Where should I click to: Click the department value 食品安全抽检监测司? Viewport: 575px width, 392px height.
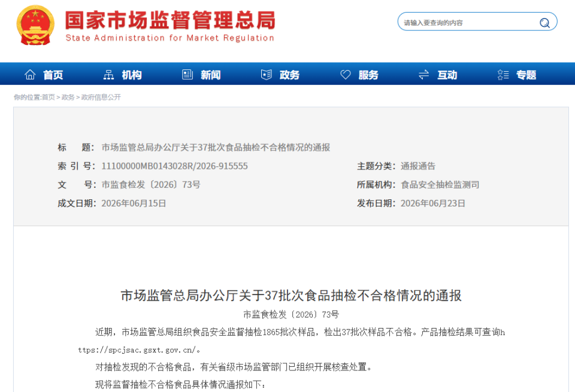coord(440,185)
